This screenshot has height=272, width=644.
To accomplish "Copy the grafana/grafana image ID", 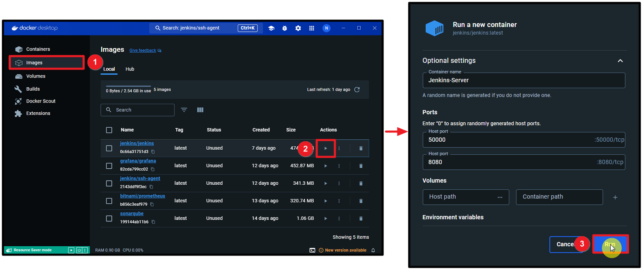I will coord(152,170).
